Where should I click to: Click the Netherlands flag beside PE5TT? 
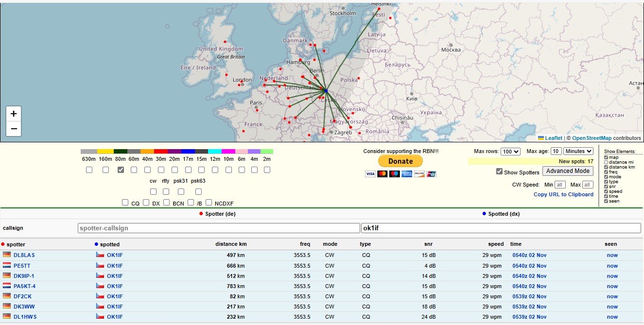[x=7, y=266]
